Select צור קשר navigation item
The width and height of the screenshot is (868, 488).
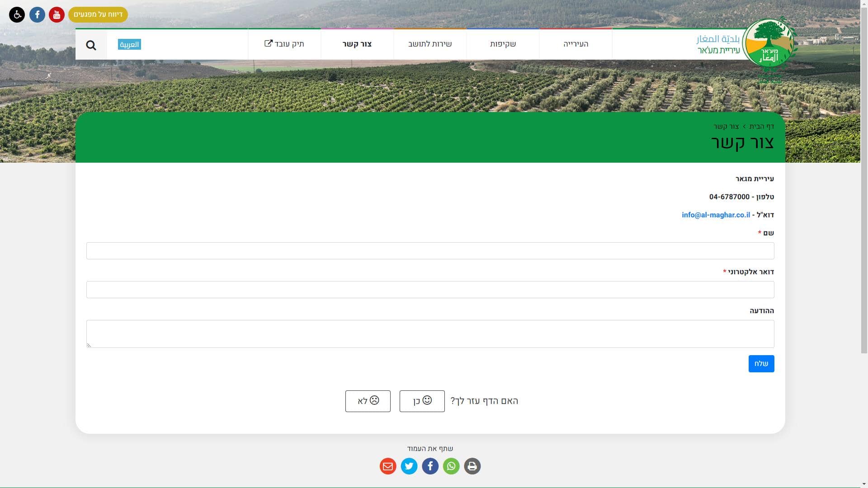pos(357,44)
